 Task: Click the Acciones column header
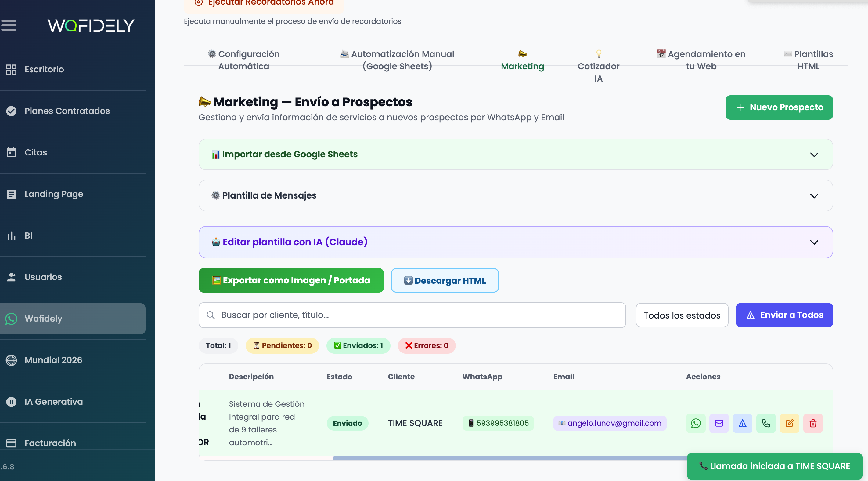pyautogui.click(x=703, y=377)
